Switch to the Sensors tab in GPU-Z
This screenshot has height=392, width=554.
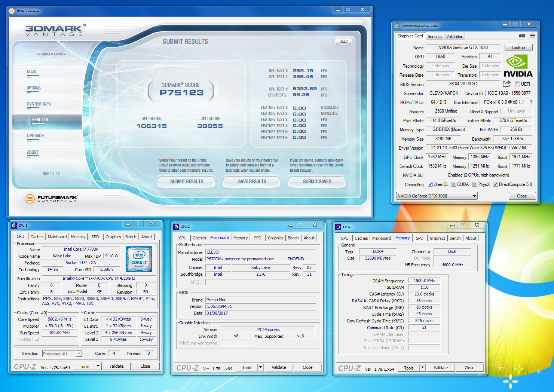[434, 37]
